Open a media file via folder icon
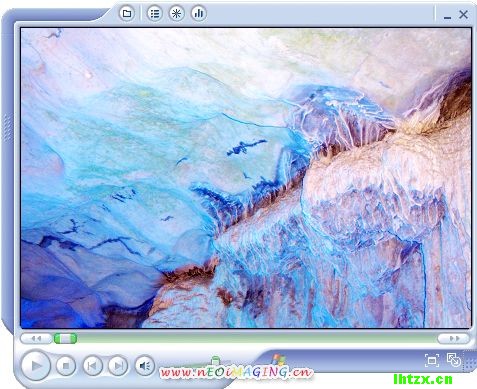The width and height of the screenshot is (477, 389). (x=127, y=14)
